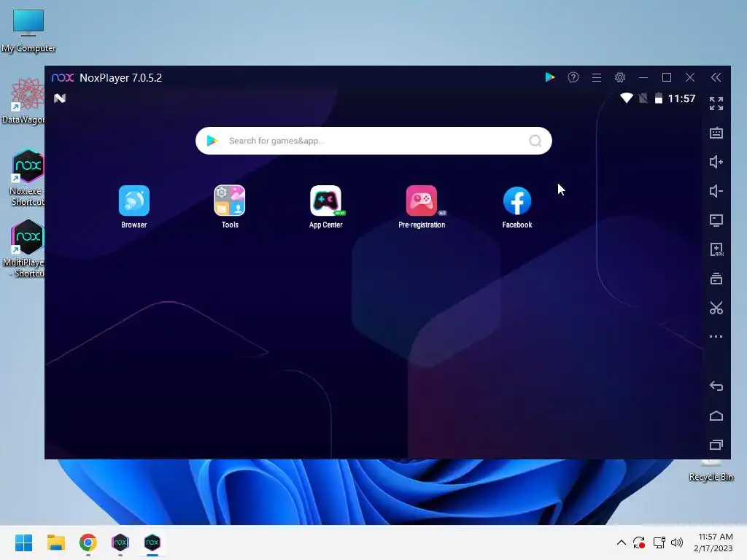Image resolution: width=747 pixels, height=560 pixels.
Task: Click the battery icon in Android status bar
Action: click(659, 98)
